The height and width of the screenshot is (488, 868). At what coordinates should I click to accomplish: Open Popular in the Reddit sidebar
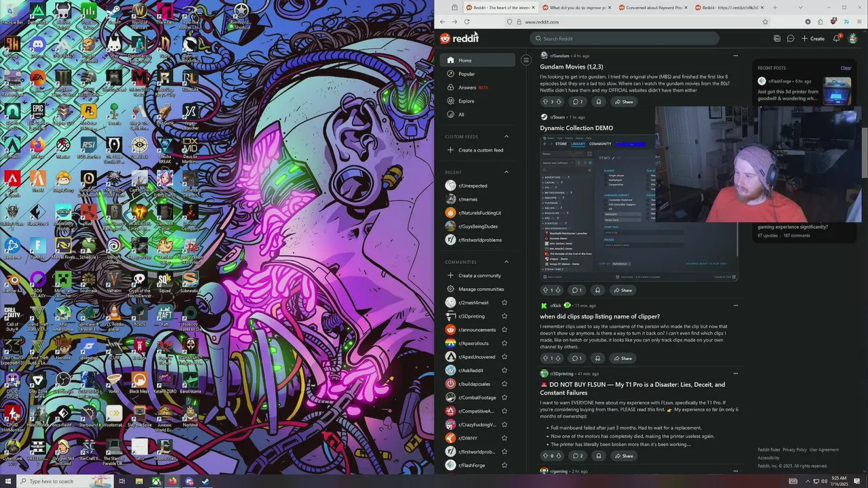477,74
